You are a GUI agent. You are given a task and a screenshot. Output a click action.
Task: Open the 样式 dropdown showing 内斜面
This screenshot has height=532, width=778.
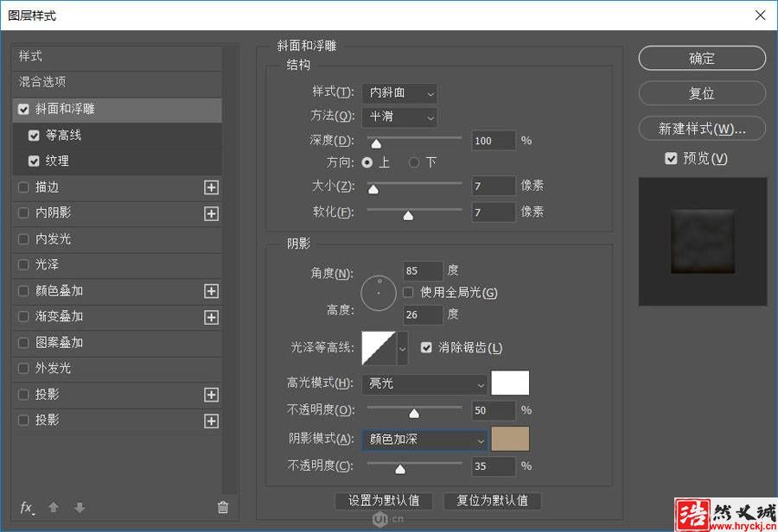(400, 93)
